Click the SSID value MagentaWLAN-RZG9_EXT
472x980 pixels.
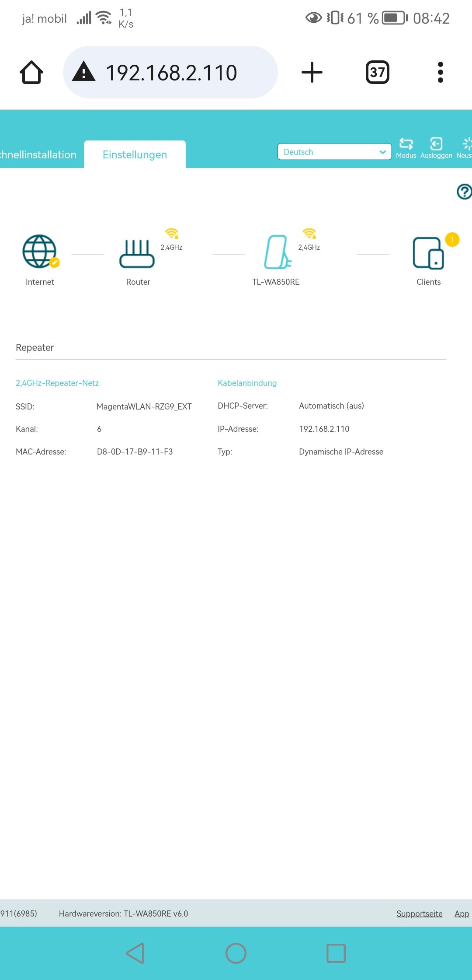pyautogui.click(x=144, y=406)
